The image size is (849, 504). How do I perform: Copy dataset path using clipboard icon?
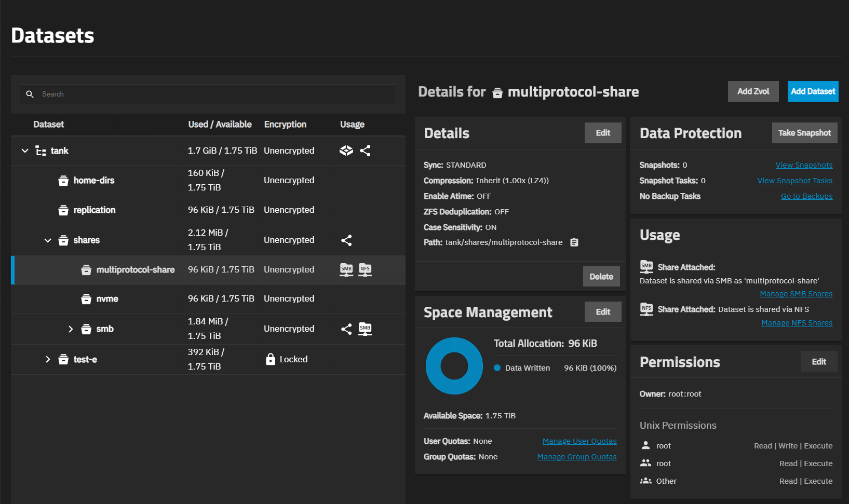pyautogui.click(x=574, y=242)
